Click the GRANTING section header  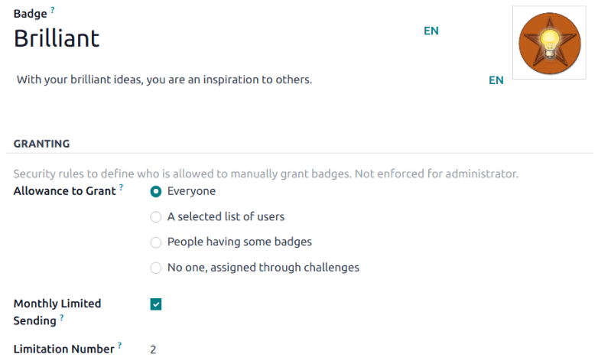(x=42, y=143)
